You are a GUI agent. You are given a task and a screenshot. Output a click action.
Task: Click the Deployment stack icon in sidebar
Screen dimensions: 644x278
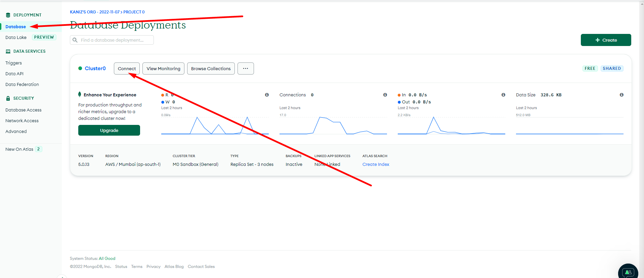pos(8,15)
